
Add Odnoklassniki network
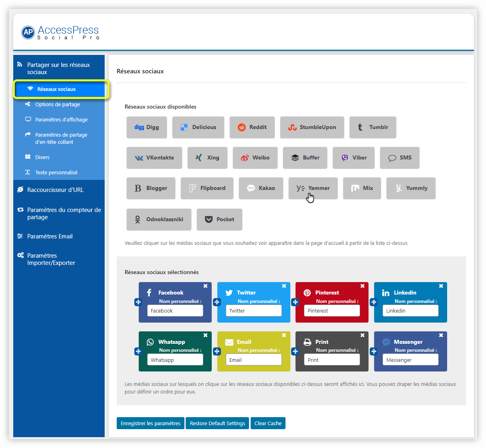[x=159, y=220]
